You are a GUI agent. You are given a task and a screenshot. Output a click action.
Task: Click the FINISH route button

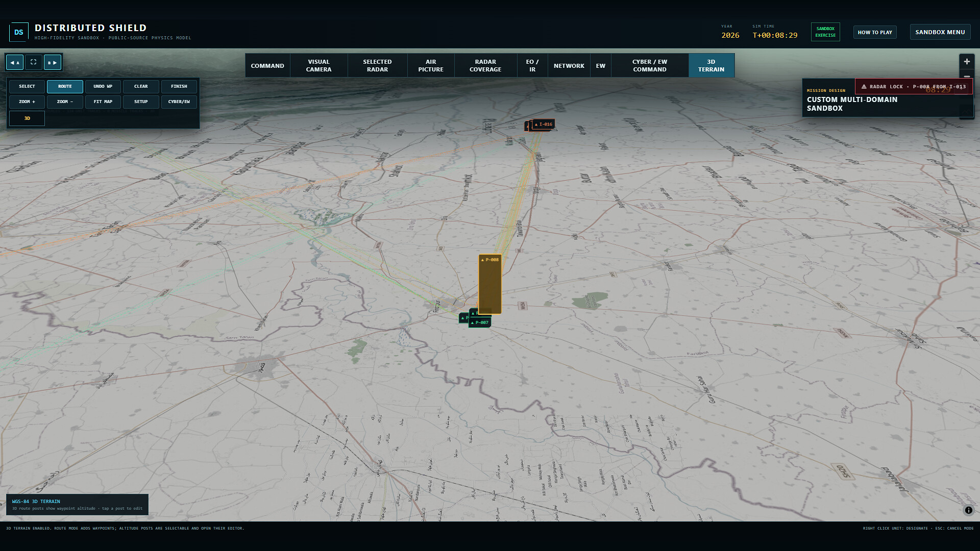179,87
